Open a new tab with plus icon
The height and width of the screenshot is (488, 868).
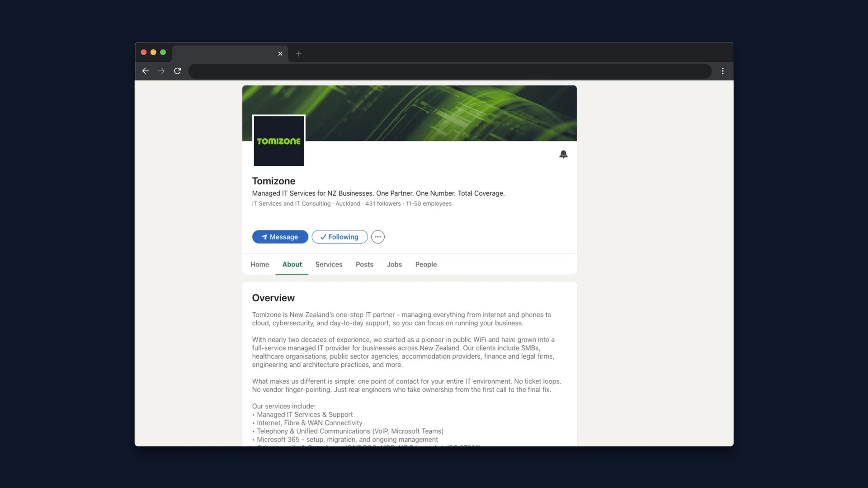(x=298, y=54)
